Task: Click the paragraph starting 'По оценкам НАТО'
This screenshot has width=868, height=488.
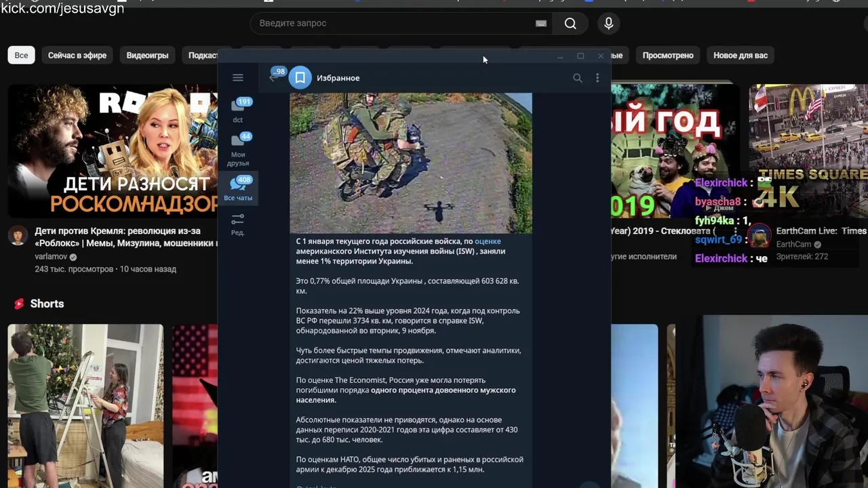Action: (x=410, y=464)
